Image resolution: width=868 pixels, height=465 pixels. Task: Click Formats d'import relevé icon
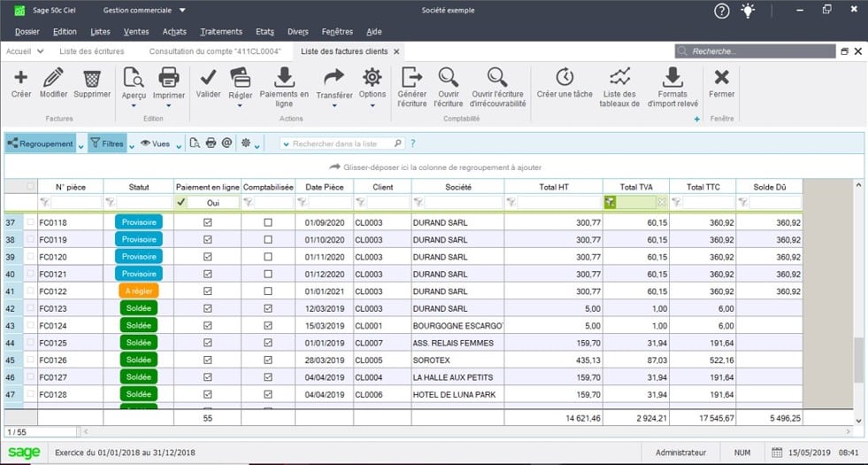tap(672, 77)
